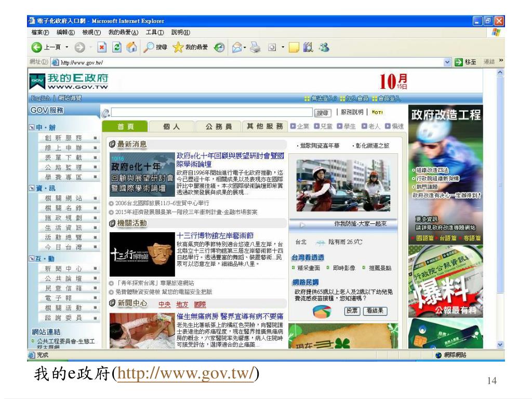Click the 會員登入 link
This screenshot has width=532, height=399.
pos(389,98)
